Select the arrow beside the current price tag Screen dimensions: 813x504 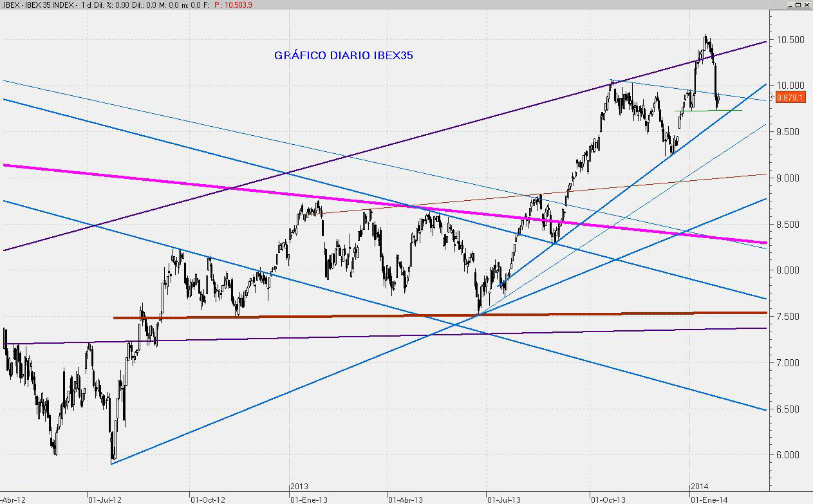772,97
